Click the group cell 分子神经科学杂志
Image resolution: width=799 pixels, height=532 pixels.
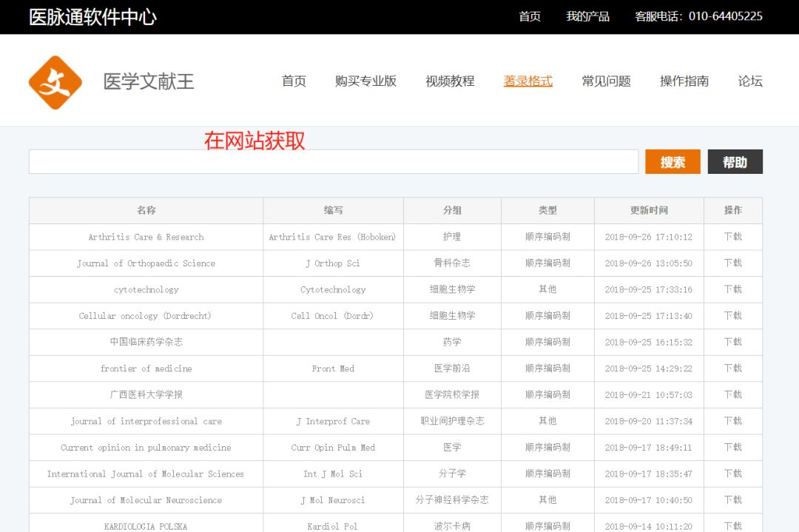point(452,500)
